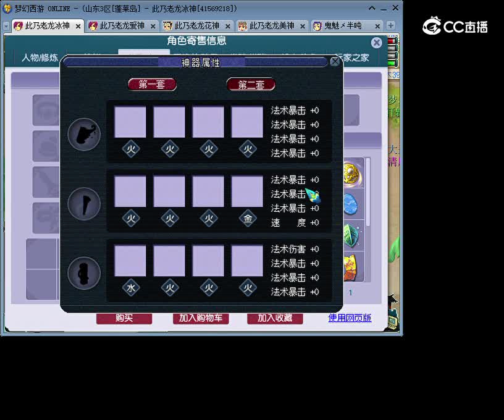Image resolution: width=504 pixels, height=420 pixels.
Task: Collapse window using title bar up arrow
Action: [x=372, y=9]
